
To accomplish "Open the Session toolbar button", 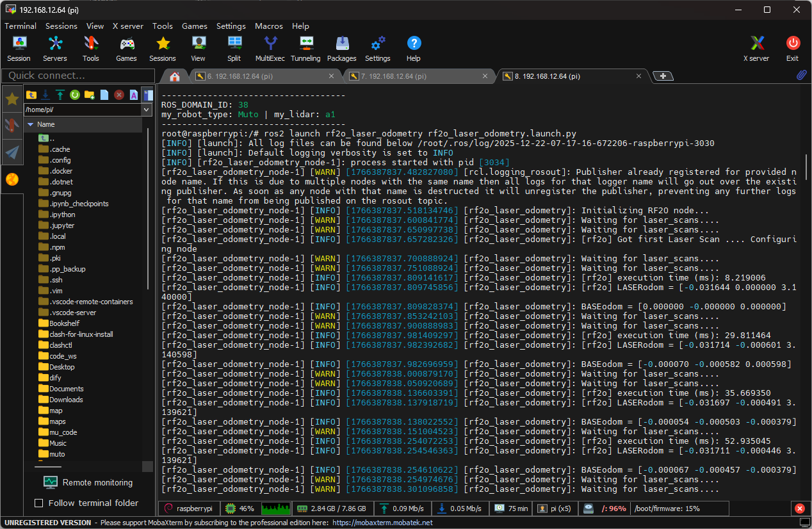I will point(19,49).
